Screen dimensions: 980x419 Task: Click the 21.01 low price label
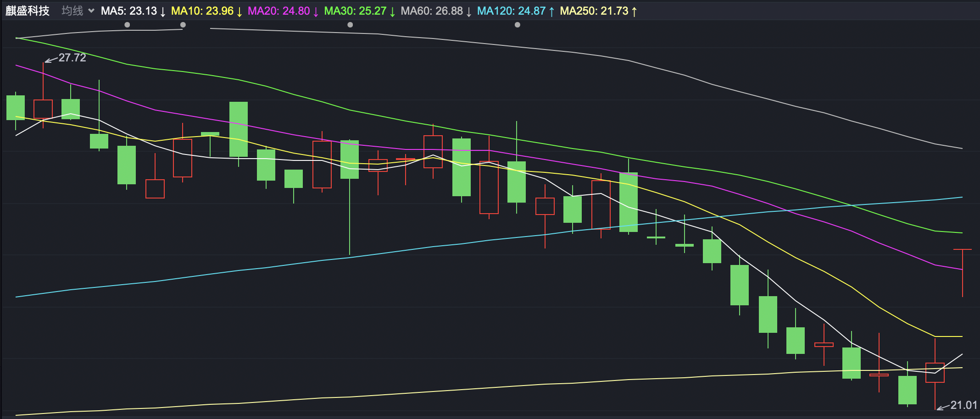tap(964, 405)
